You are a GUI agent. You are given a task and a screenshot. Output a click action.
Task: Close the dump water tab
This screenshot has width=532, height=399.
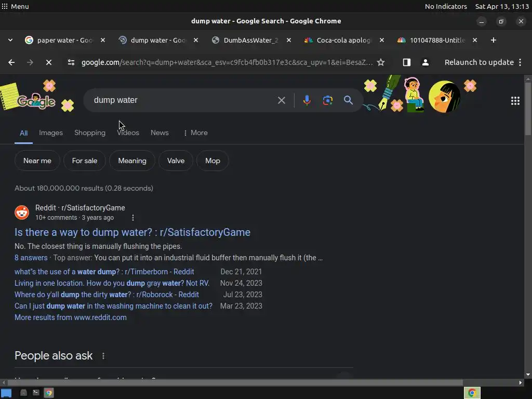196,40
